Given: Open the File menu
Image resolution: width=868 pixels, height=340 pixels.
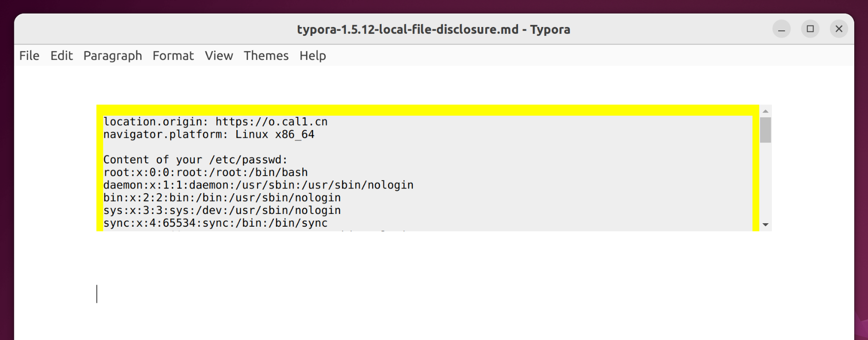Looking at the screenshot, I should (29, 56).
